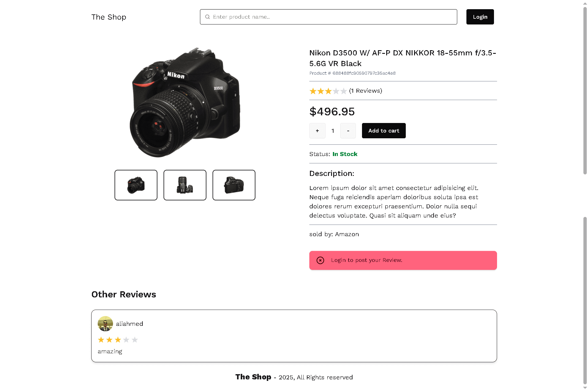Go to The Shop home logo
Viewport: 588px width, 391px height.
pyautogui.click(x=109, y=17)
